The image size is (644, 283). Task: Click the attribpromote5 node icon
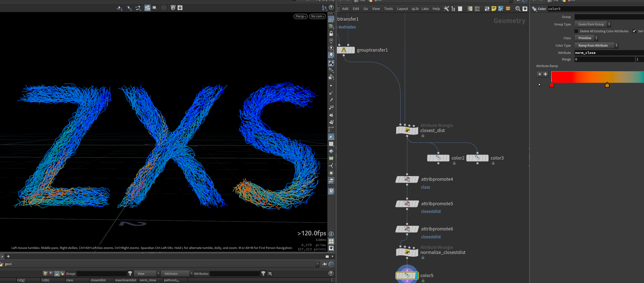tap(407, 204)
